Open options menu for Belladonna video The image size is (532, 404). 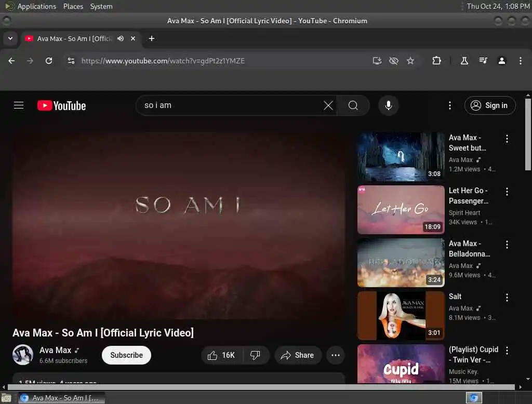[507, 245]
